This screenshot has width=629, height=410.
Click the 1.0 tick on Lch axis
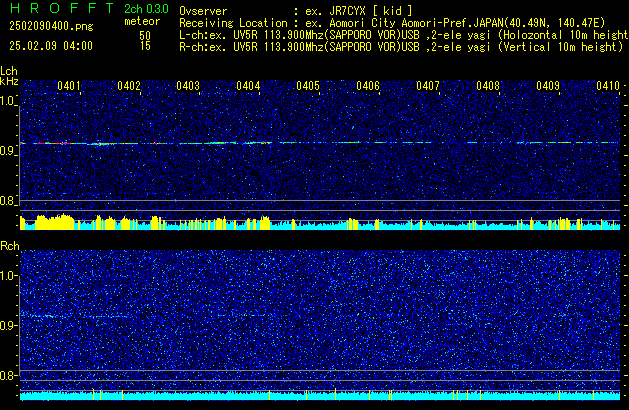click(8, 101)
